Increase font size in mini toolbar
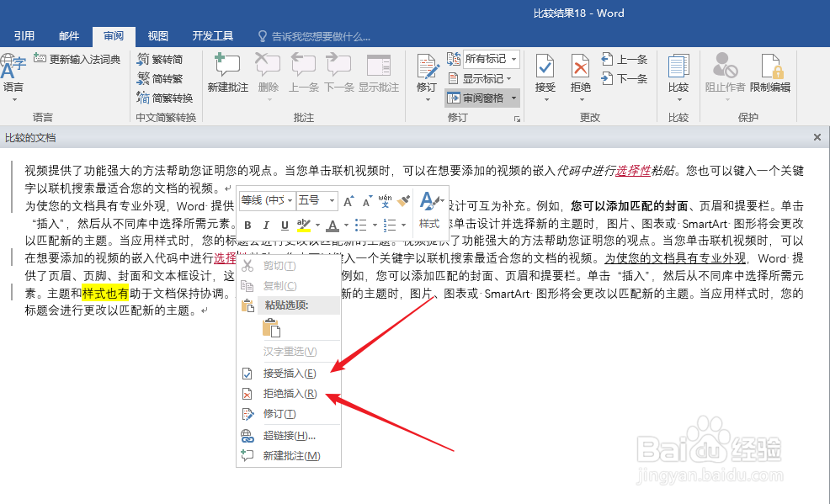The width and height of the screenshot is (830, 504). click(348, 201)
